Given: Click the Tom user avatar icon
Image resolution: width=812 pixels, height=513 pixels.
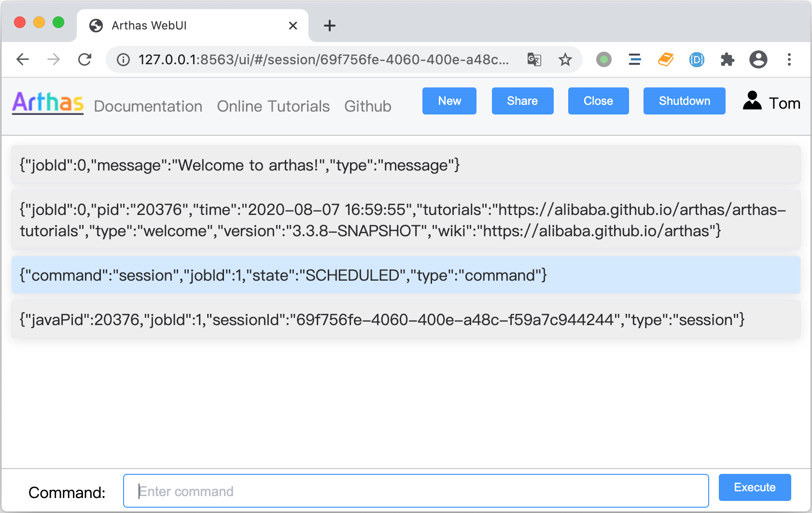Looking at the screenshot, I should click(752, 101).
